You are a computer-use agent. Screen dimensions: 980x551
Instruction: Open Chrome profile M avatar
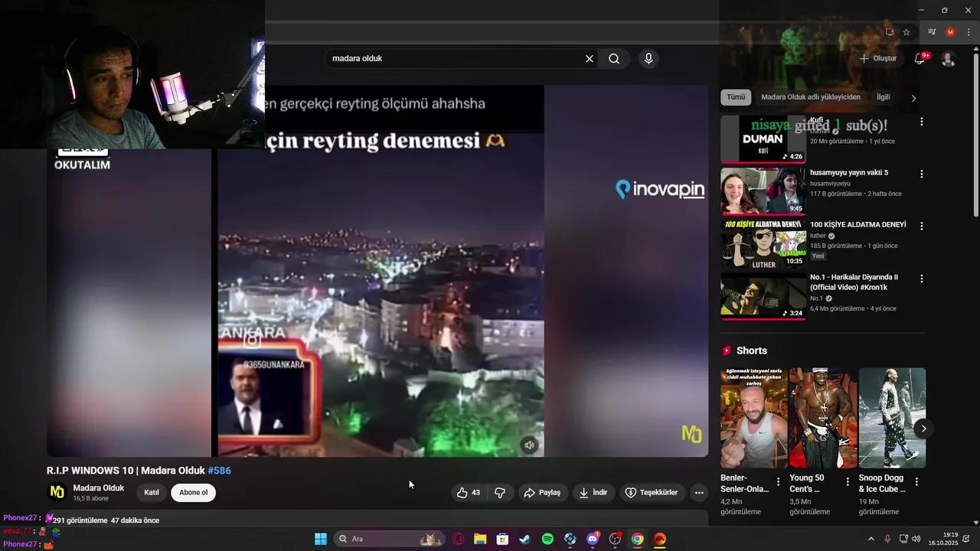tap(950, 32)
